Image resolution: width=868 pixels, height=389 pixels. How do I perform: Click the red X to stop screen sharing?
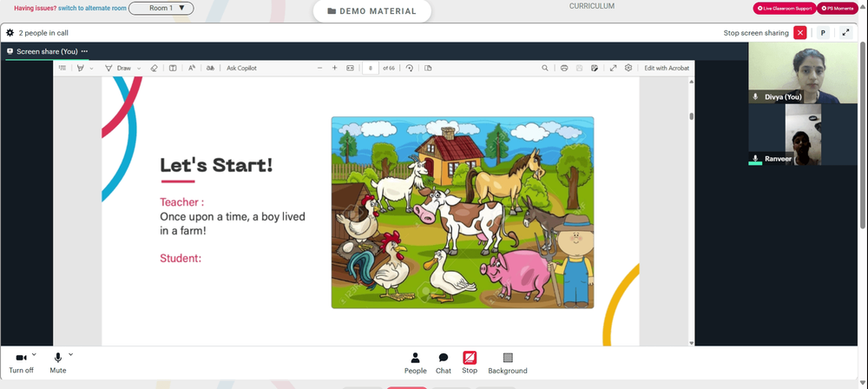pos(800,33)
